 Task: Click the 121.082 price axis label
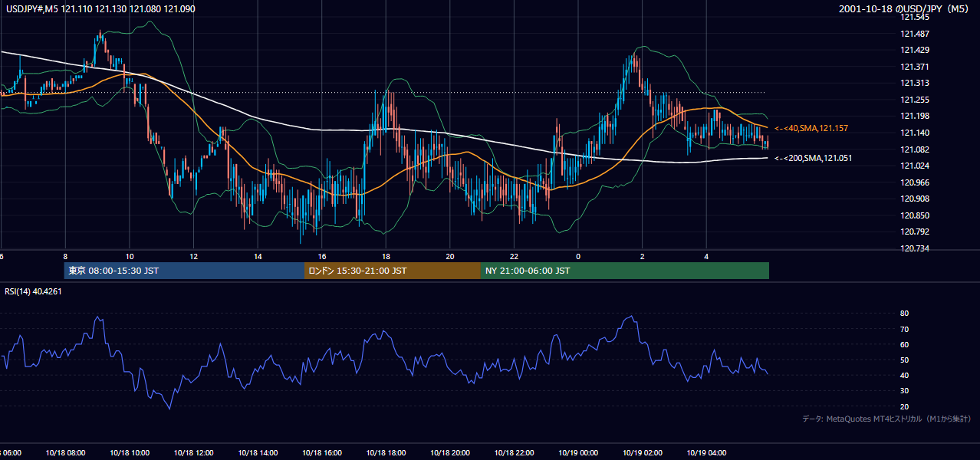(916, 149)
